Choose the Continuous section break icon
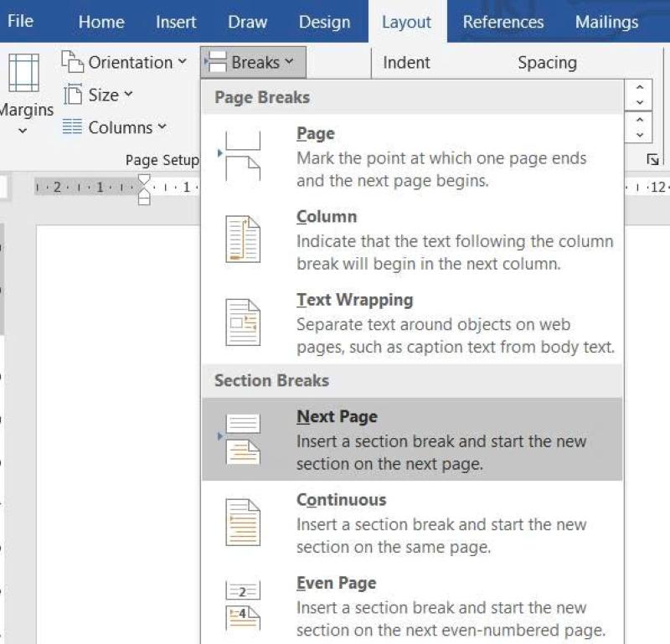 coord(243,523)
